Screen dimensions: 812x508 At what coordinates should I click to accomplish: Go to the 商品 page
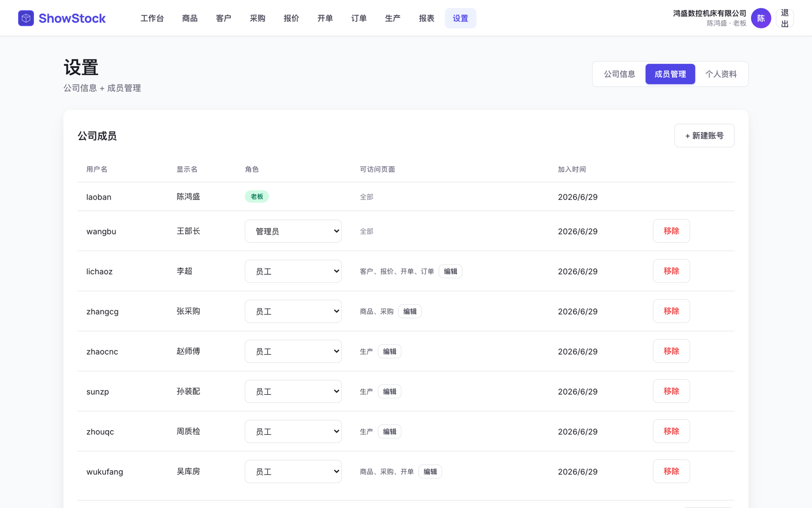190,18
